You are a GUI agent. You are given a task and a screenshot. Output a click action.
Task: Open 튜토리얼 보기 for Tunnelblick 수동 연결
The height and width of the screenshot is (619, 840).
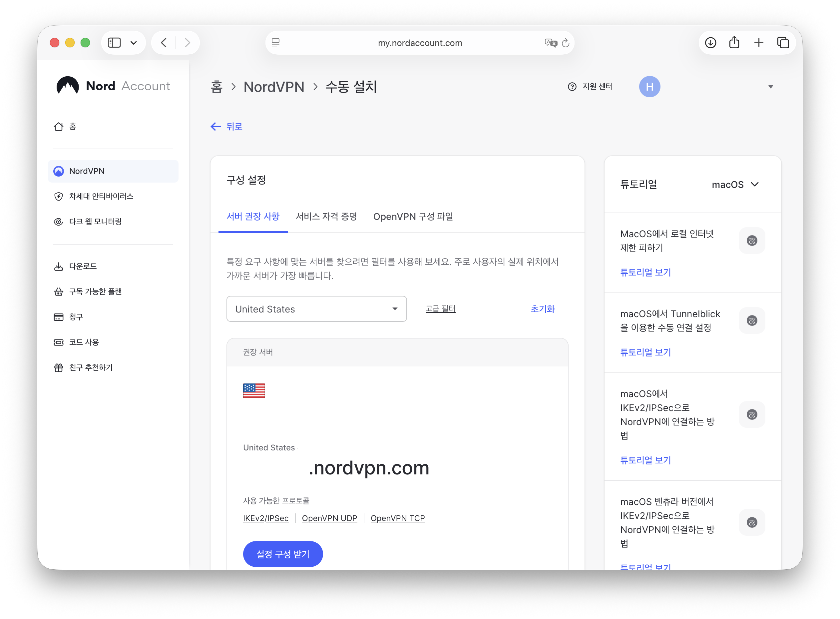(645, 352)
